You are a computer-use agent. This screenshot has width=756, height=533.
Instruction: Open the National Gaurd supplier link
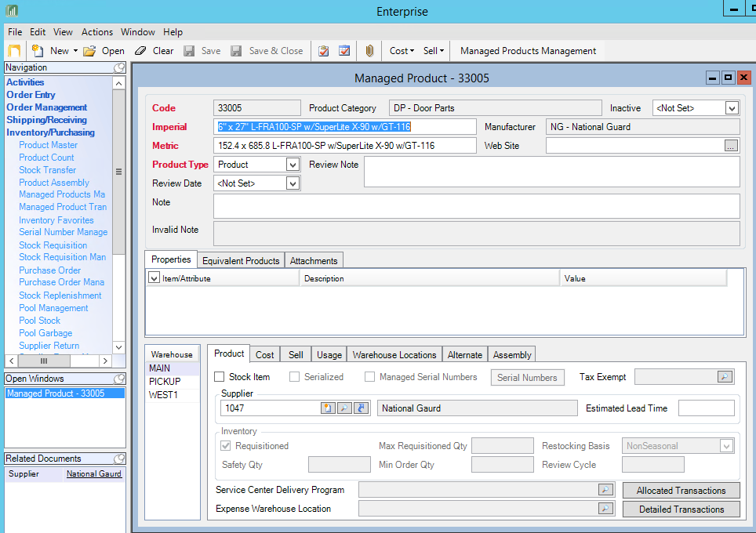pyautogui.click(x=93, y=474)
